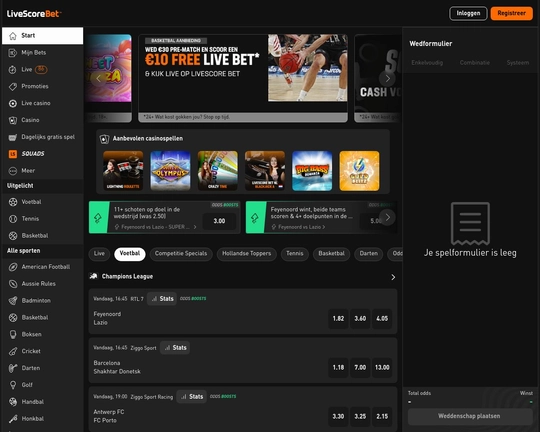Pick Shakhtar Donetsk win odds 13.00
This screenshot has width=540, height=432.
pyautogui.click(x=382, y=368)
